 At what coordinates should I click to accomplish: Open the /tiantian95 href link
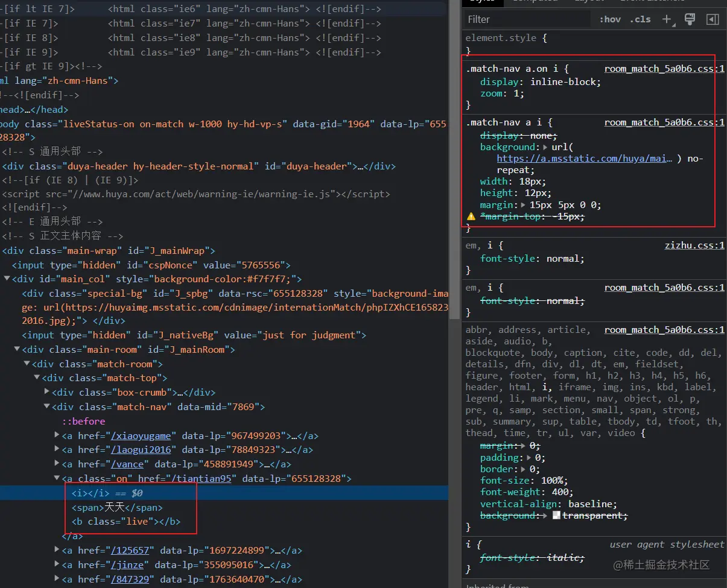coord(201,479)
